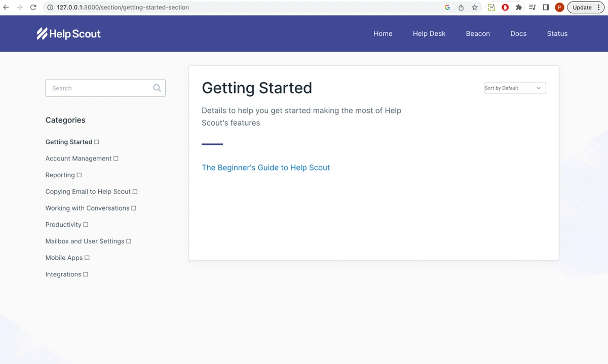Open the Docs menu item
The height and width of the screenshot is (364, 608).
coord(518,34)
